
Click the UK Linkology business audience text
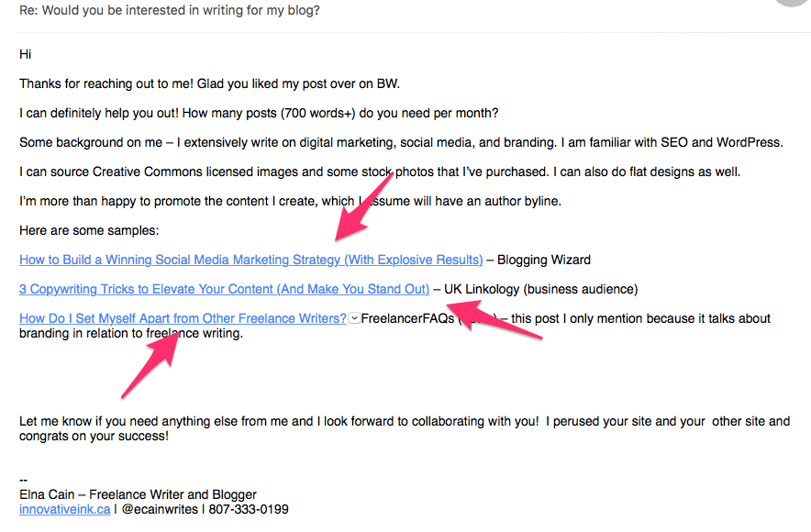[x=541, y=289]
